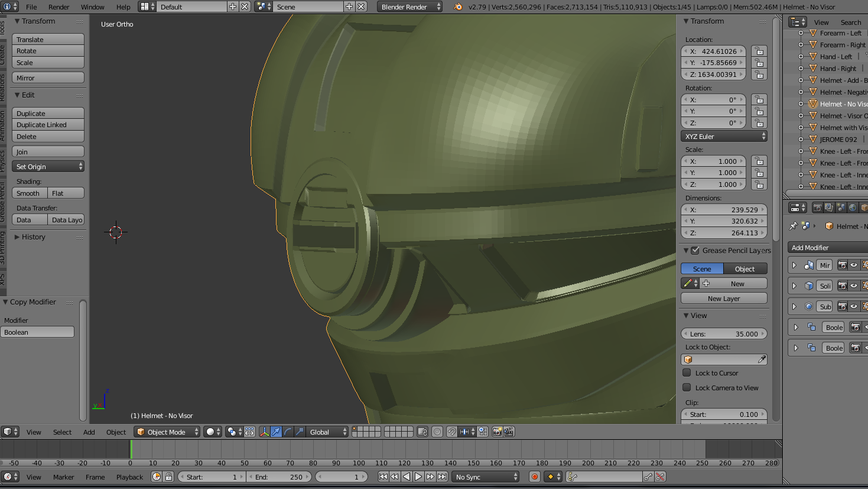Expand the Subsurf modifier panel

pyautogui.click(x=794, y=306)
